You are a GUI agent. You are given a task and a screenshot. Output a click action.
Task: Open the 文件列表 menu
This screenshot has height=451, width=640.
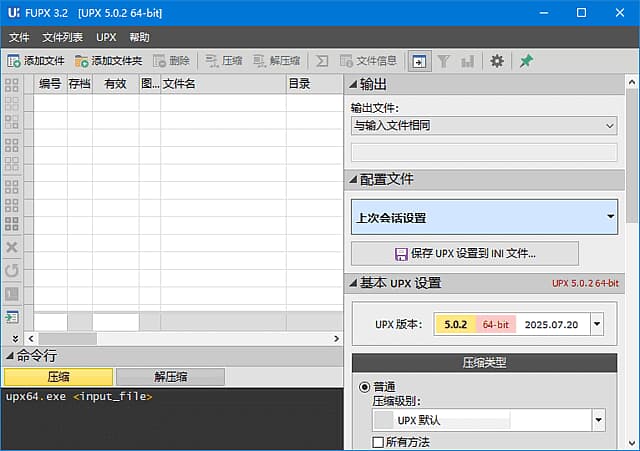62,37
